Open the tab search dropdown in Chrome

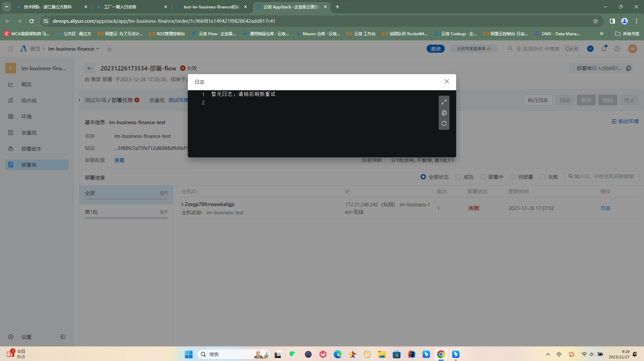click(7, 7)
